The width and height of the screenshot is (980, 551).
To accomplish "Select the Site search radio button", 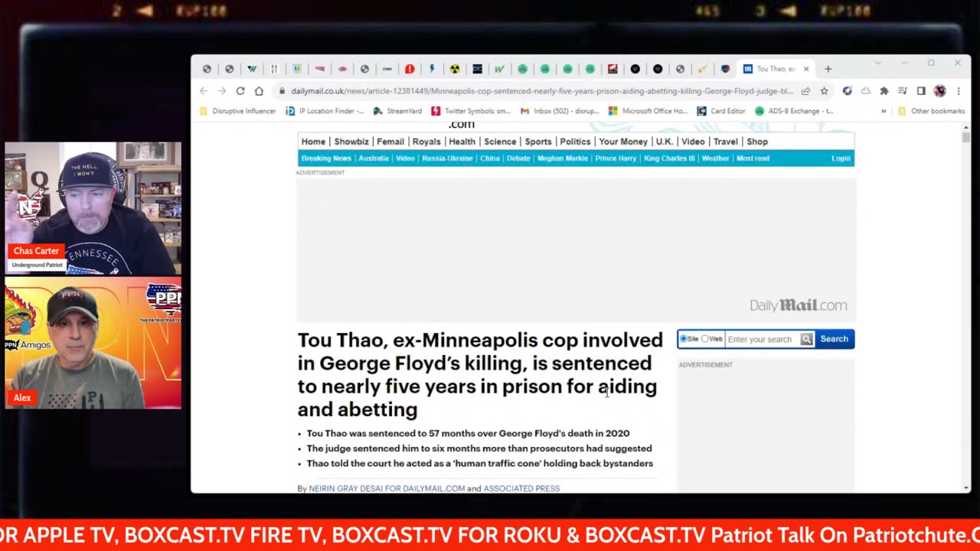I will coord(684,339).
